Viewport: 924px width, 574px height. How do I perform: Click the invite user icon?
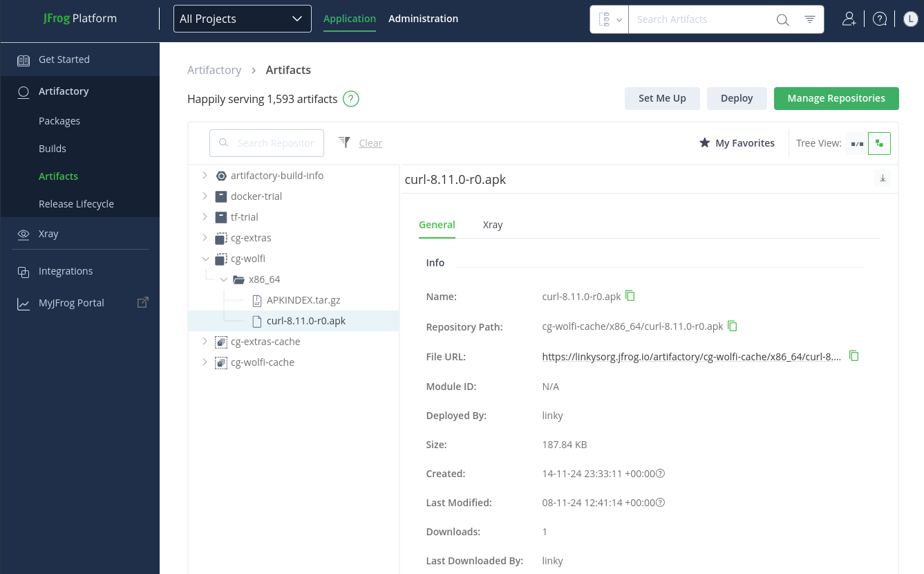click(849, 19)
